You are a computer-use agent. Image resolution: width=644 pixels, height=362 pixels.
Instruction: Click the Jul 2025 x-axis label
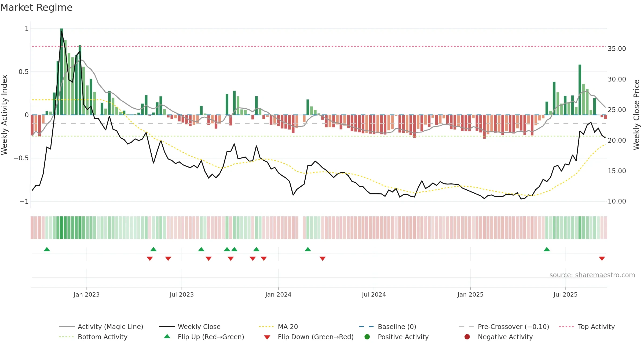(565, 294)
